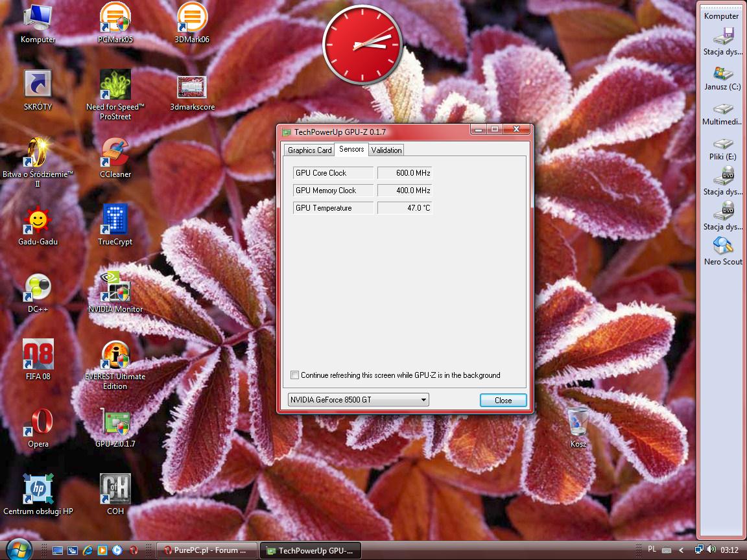Launch Bitwa o Śródziemie II game

tap(38, 162)
